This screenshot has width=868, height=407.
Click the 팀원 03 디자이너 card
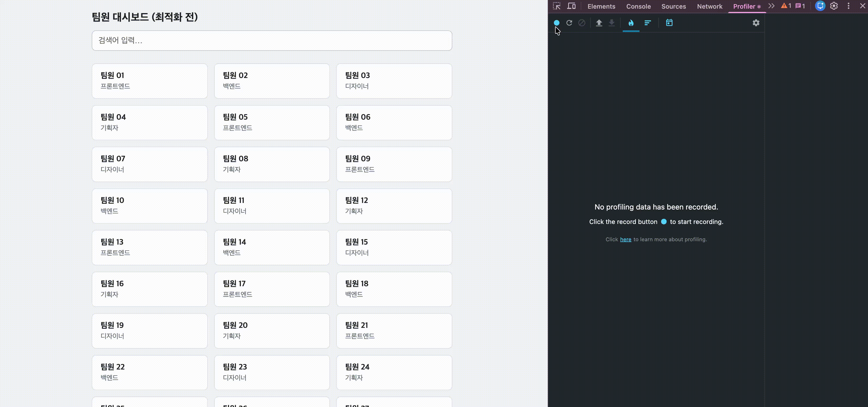pyautogui.click(x=394, y=81)
